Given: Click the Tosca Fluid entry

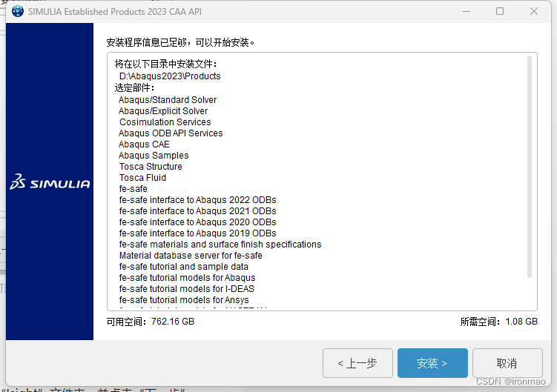Looking at the screenshot, I should coord(143,178).
